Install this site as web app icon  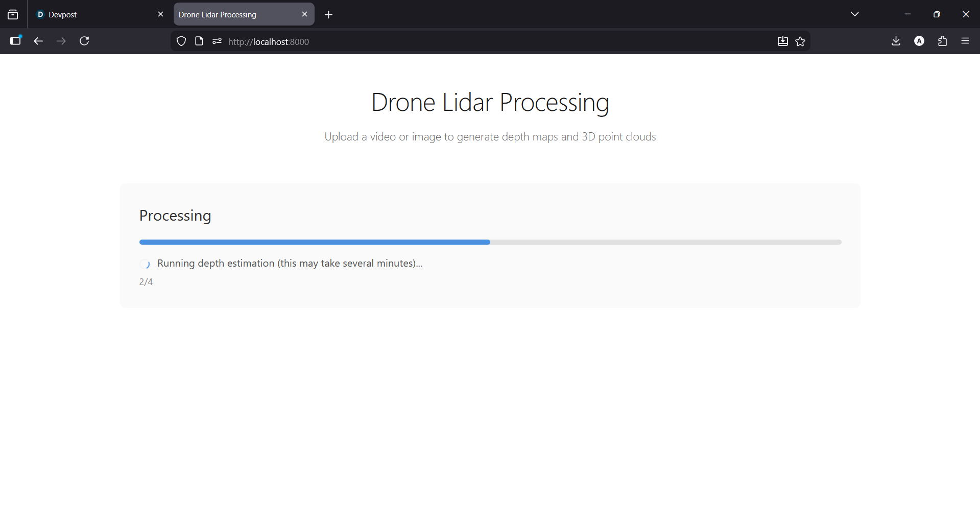pyautogui.click(x=782, y=41)
